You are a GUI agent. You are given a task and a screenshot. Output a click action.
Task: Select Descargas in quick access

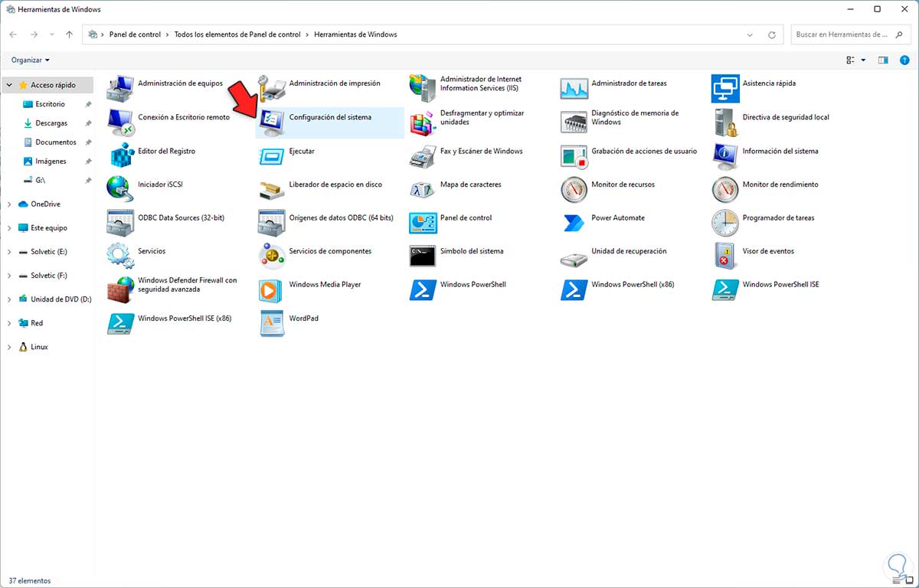point(51,123)
